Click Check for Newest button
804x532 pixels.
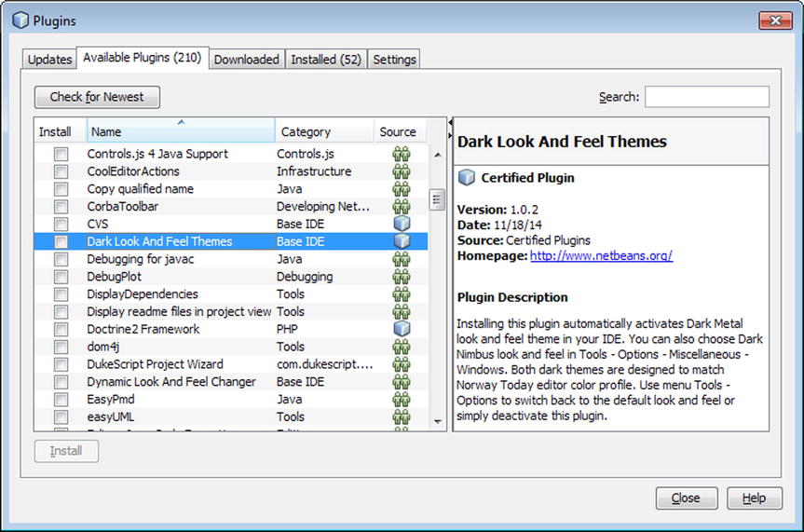click(97, 97)
